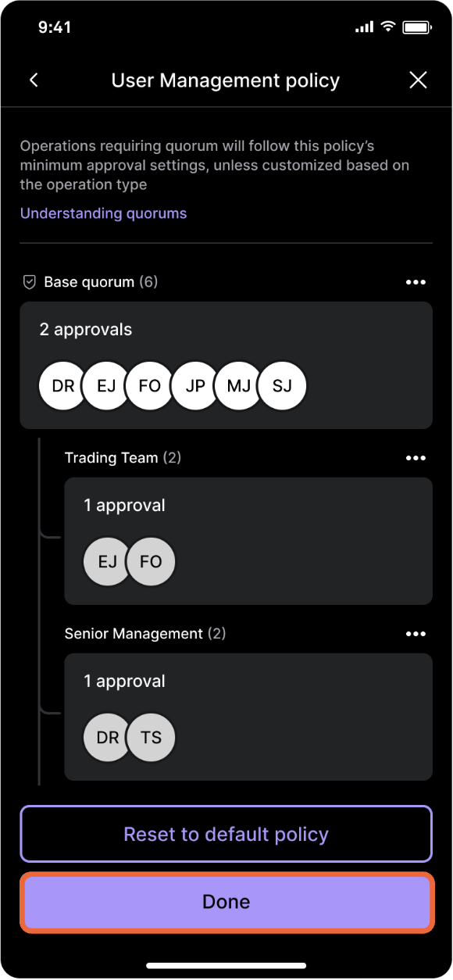Select the SJ approver avatar
Viewport: 453px width, 980px height.
pyautogui.click(x=282, y=385)
